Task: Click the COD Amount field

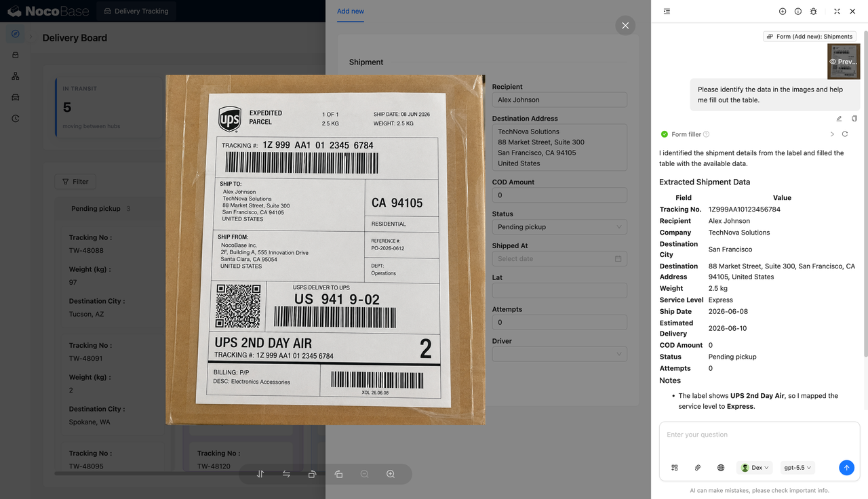Action: point(559,195)
